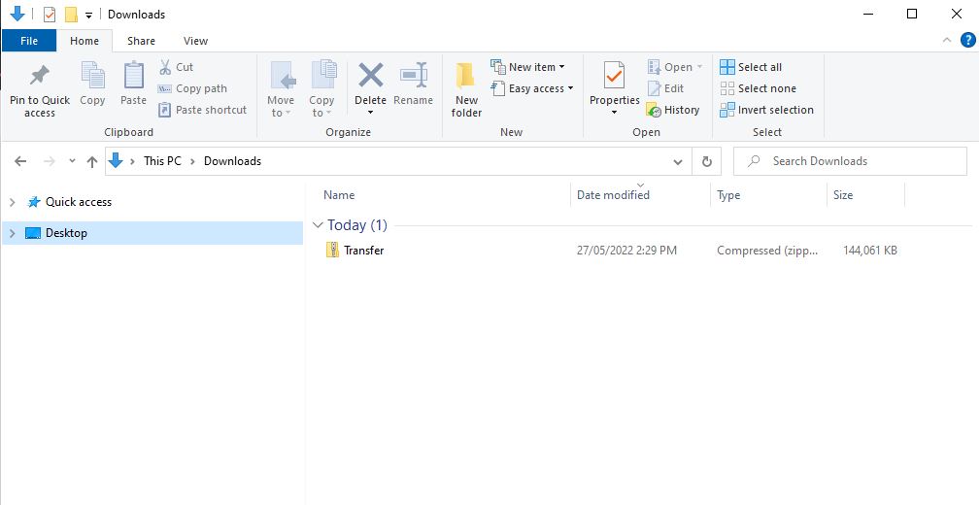Click Edit in the Open group

(x=665, y=88)
